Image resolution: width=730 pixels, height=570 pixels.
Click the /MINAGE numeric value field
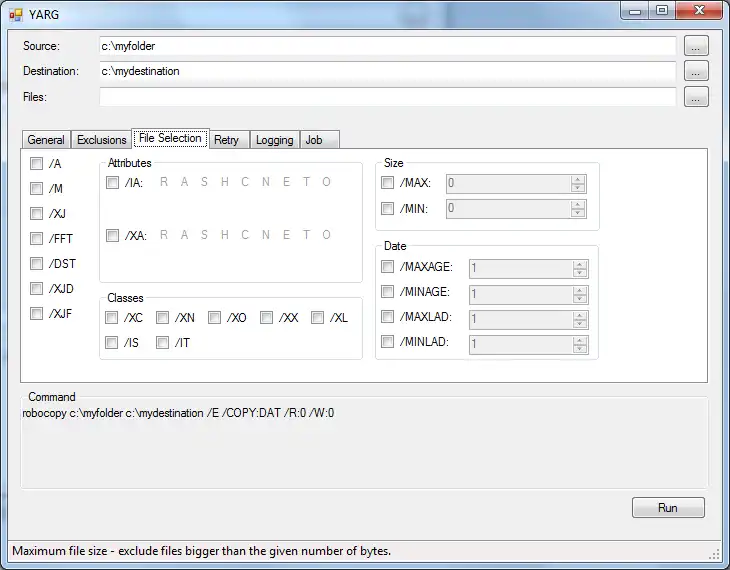521,294
